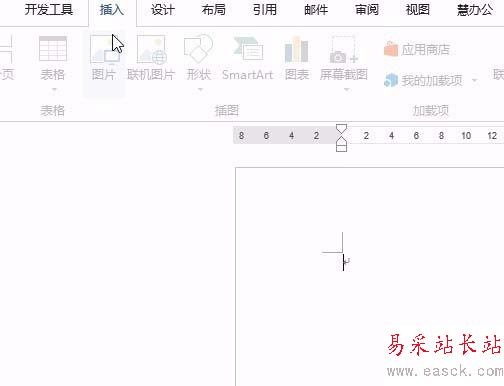Screen dimensions: 504x386
Task: Click the 表格 table grid icon
Action: coord(53,49)
